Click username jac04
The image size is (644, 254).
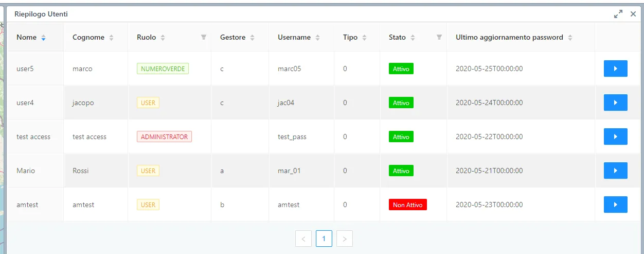[x=286, y=103]
